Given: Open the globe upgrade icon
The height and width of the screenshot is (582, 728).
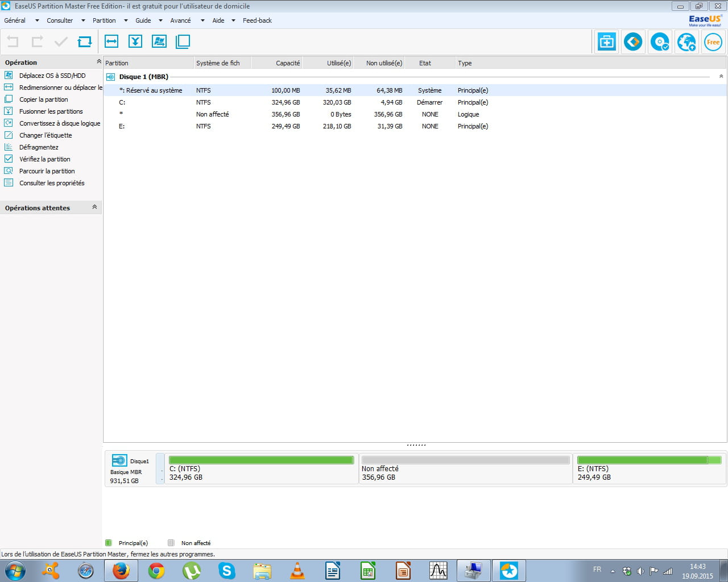Looking at the screenshot, I should tap(686, 42).
